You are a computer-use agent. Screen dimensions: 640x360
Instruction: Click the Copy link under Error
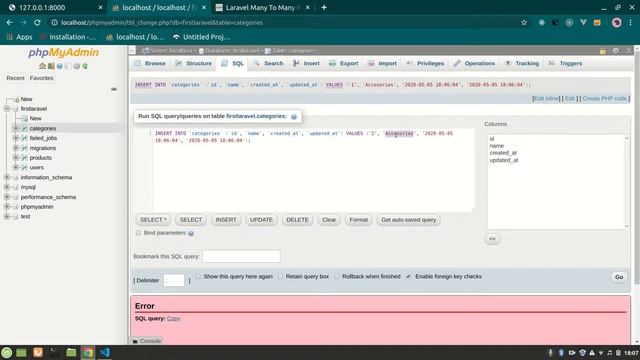(x=173, y=318)
